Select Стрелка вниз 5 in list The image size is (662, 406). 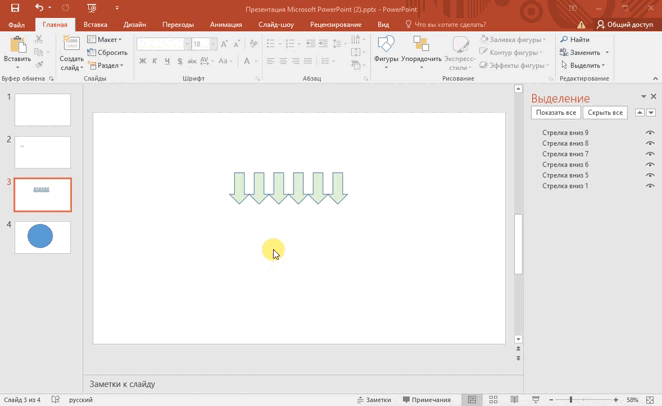[565, 175]
